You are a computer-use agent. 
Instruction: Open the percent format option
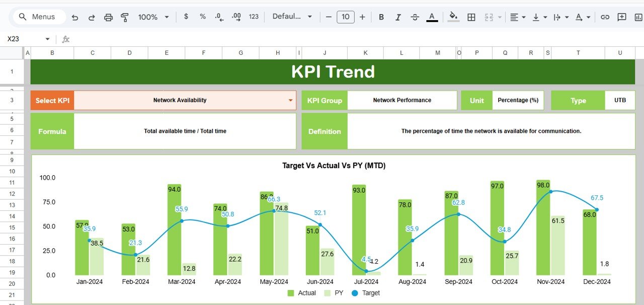coord(202,17)
